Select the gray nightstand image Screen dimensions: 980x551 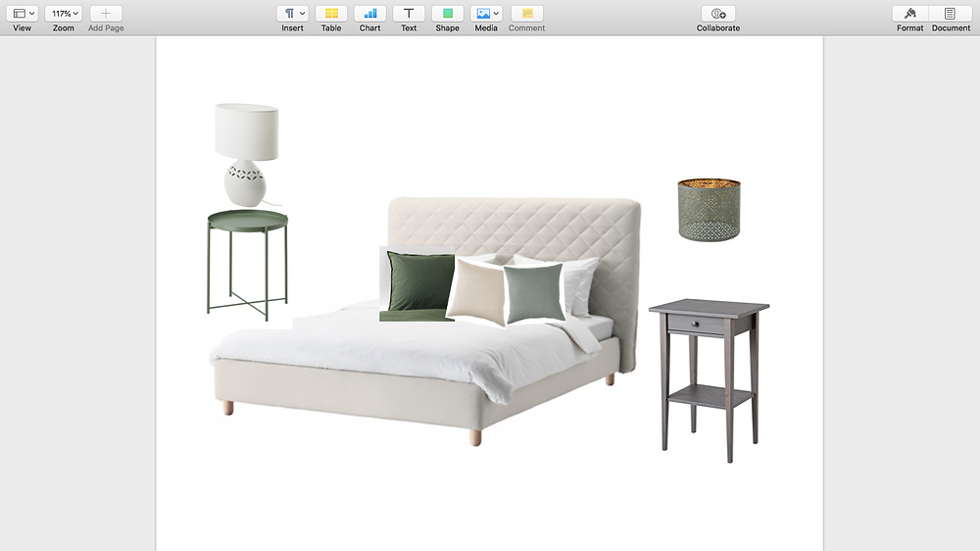point(709,380)
